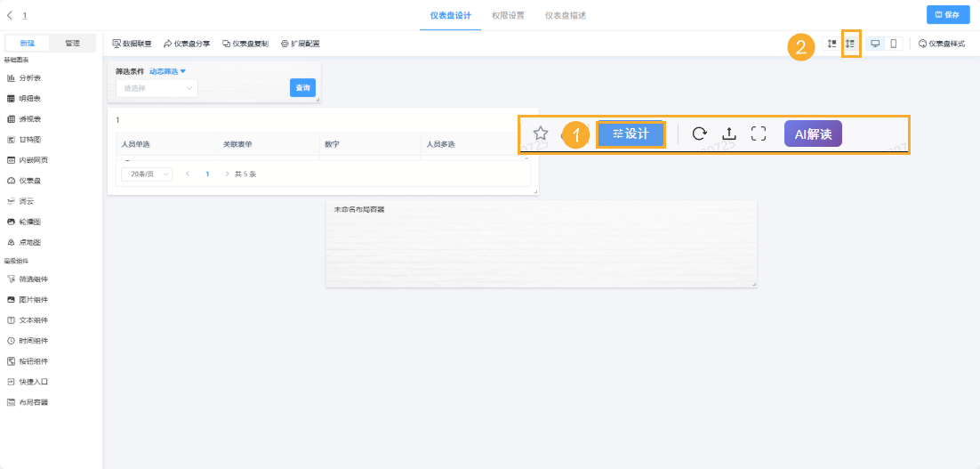Add a 按钮组件 button component
Image resolution: width=980 pixels, height=469 pixels.
click(x=27, y=361)
